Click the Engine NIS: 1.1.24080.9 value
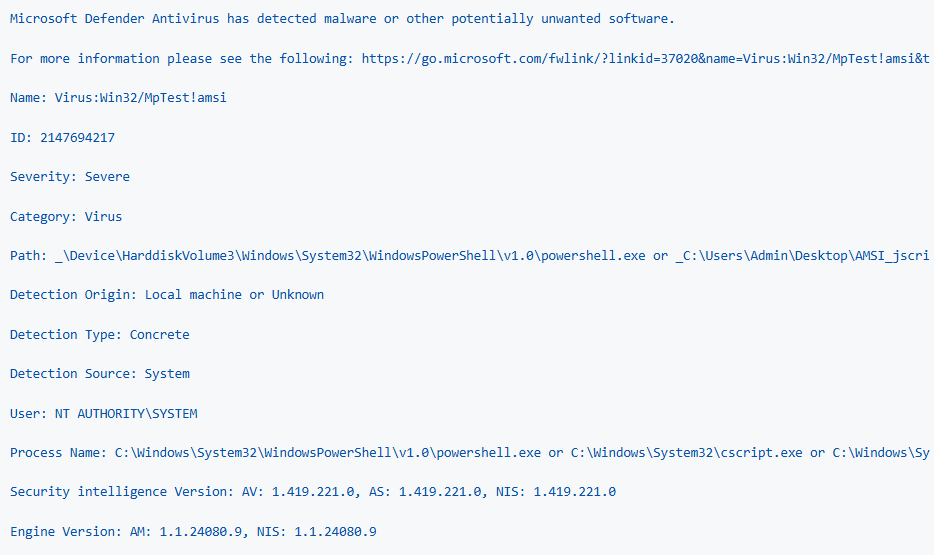Viewport: 934px width, 555px height. 316,531
